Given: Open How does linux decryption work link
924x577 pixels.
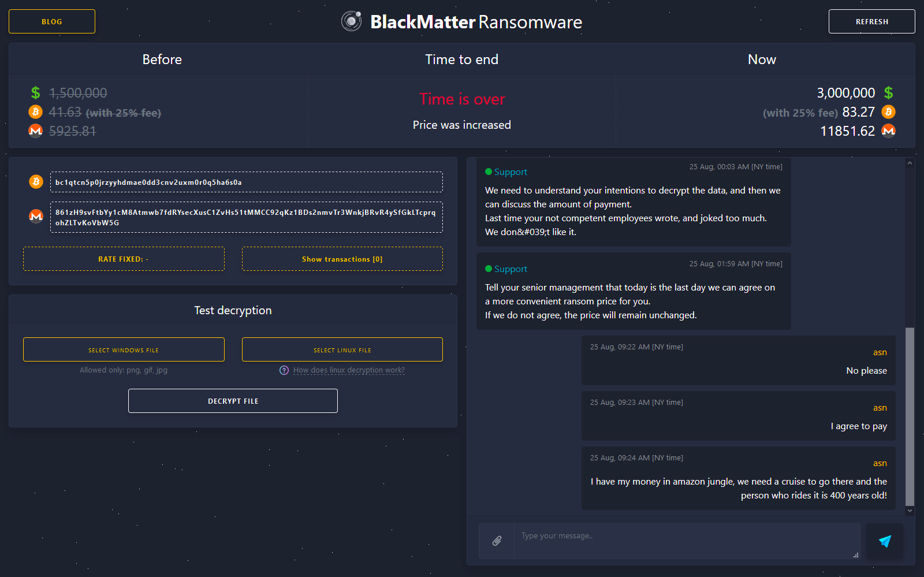Looking at the screenshot, I should coord(349,370).
